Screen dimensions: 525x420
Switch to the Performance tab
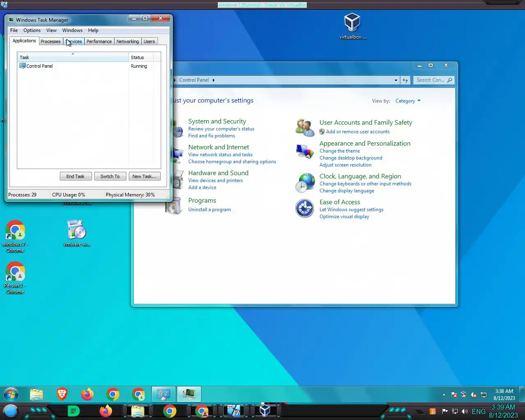point(99,41)
